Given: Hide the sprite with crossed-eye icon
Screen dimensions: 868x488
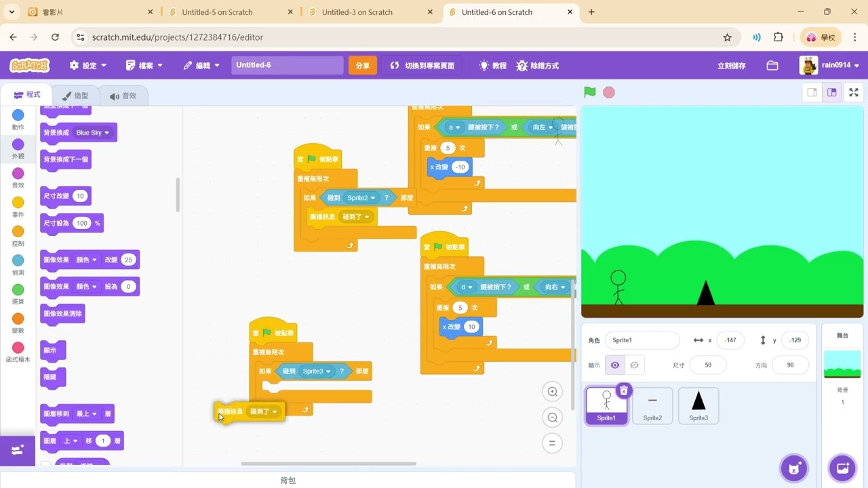Looking at the screenshot, I should [634, 365].
